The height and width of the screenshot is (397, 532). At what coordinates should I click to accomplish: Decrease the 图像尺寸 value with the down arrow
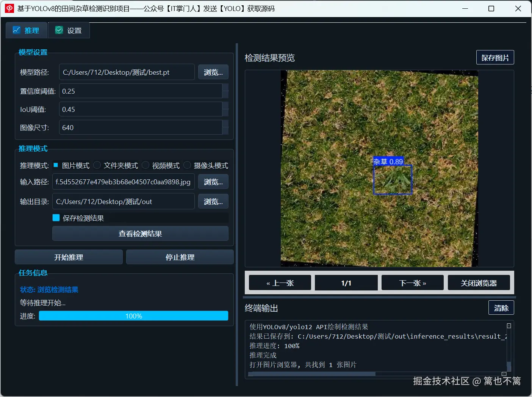[x=225, y=131]
